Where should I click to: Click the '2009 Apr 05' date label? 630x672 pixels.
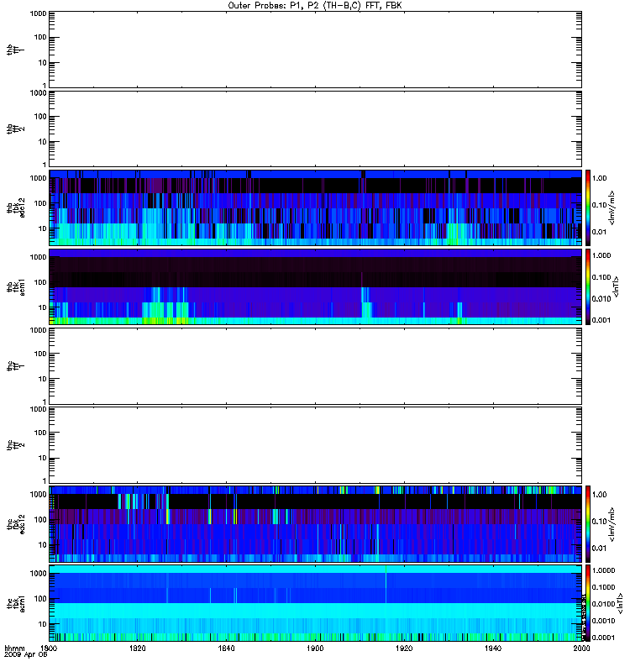[x=26, y=655]
